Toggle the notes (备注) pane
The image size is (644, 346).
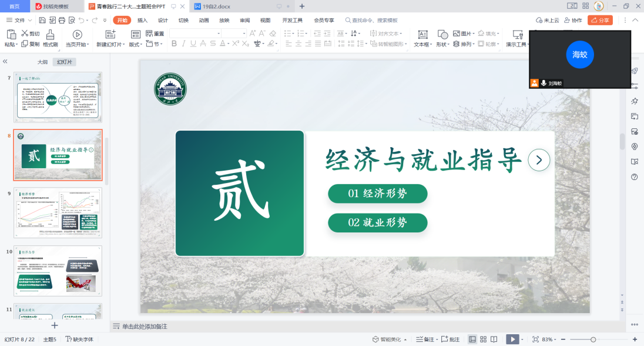coord(424,340)
